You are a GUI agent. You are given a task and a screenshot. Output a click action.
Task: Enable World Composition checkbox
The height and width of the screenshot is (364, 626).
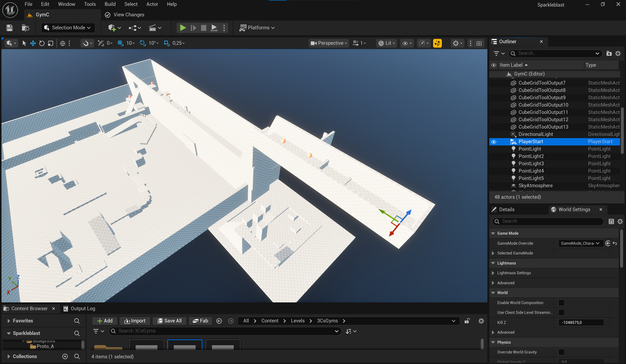point(561,303)
